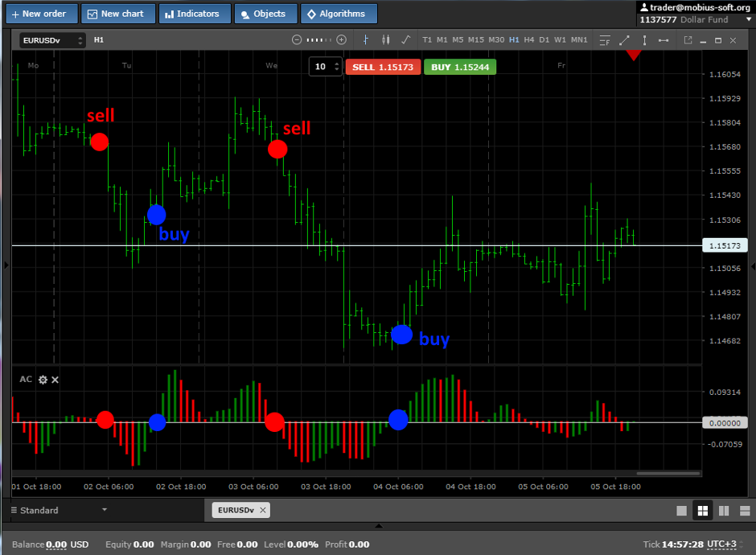
Task: Select the trend line drawing tool
Action: click(x=624, y=40)
